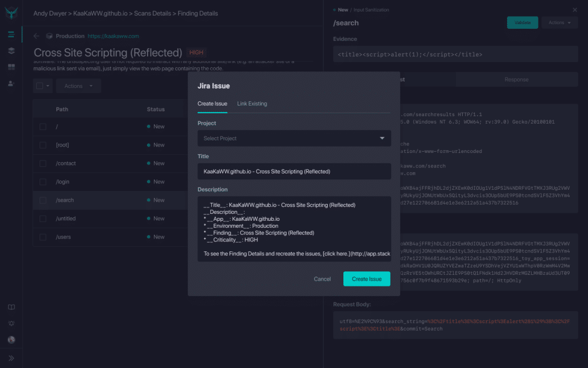Select the /users path row
588x368 pixels.
(x=110, y=237)
